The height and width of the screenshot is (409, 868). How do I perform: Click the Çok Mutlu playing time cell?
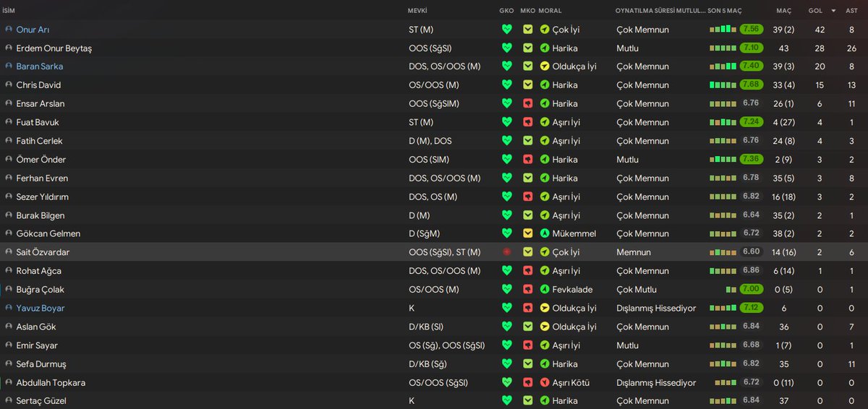637,290
